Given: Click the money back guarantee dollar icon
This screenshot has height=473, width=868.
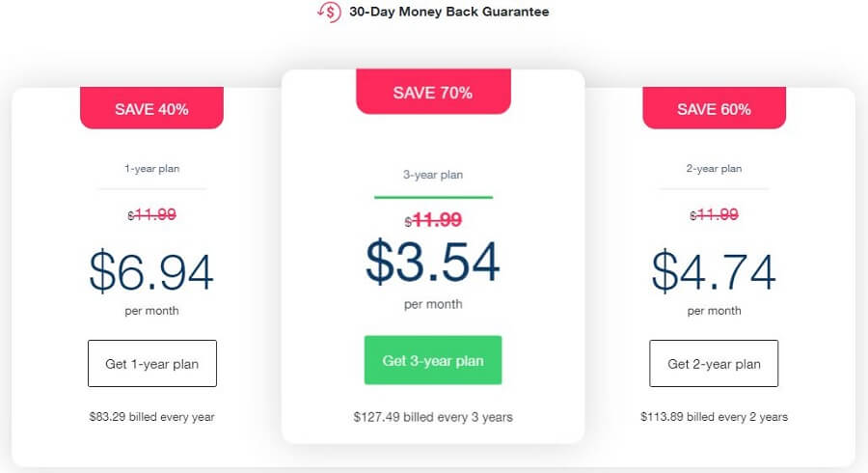Looking at the screenshot, I should pyautogui.click(x=330, y=12).
